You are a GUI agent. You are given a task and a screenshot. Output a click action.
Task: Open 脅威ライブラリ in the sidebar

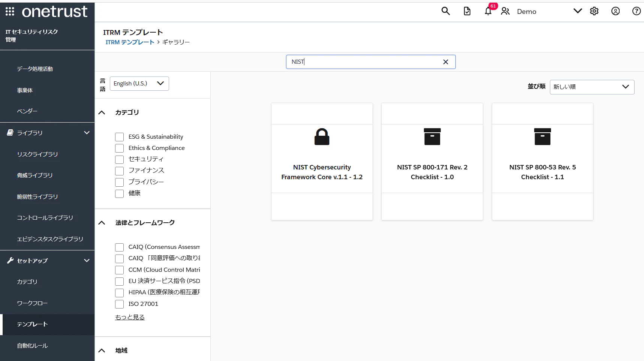[x=34, y=175]
